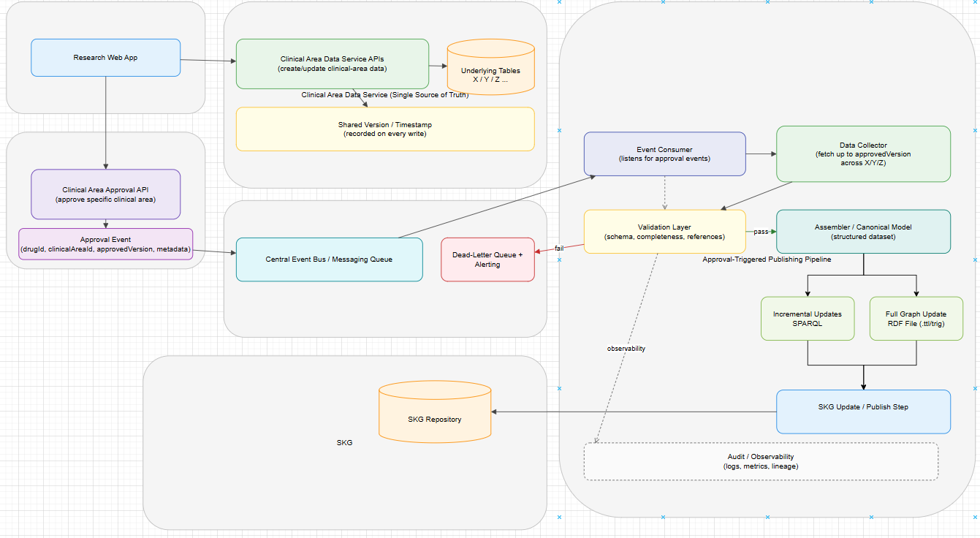This screenshot has width=980, height=538.
Task: Select the Incremental Updates SPARQL box
Action: click(x=807, y=319)
